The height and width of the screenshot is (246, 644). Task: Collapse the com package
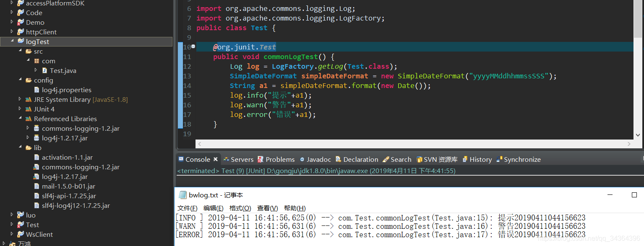coord(28,60)
